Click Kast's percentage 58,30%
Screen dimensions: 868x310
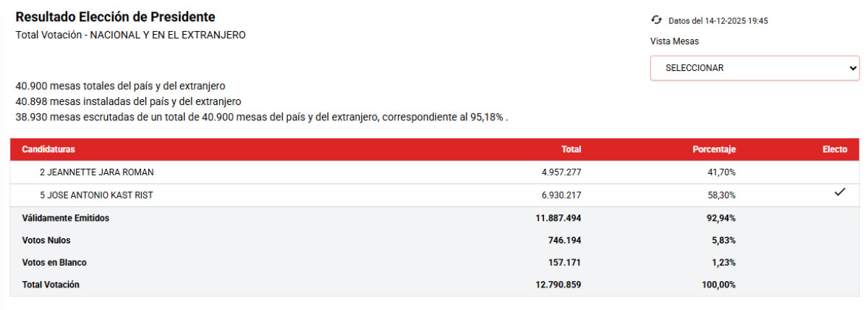click(722, 195)
